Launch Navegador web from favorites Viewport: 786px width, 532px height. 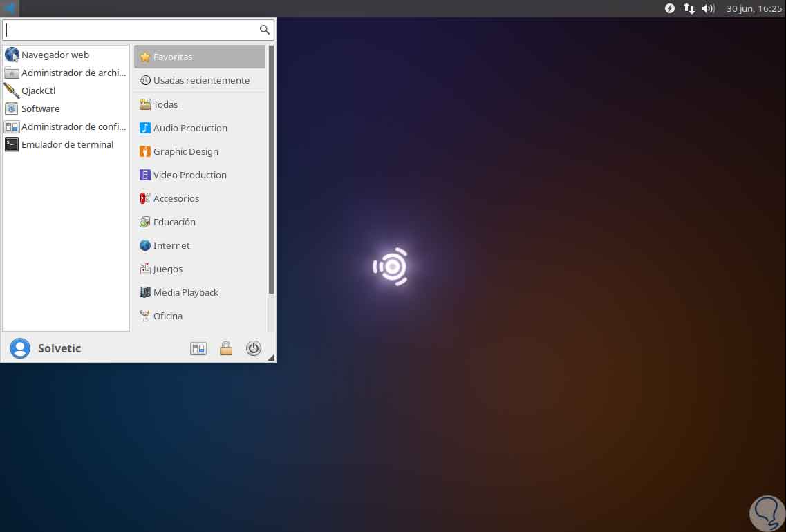[66, 55]
